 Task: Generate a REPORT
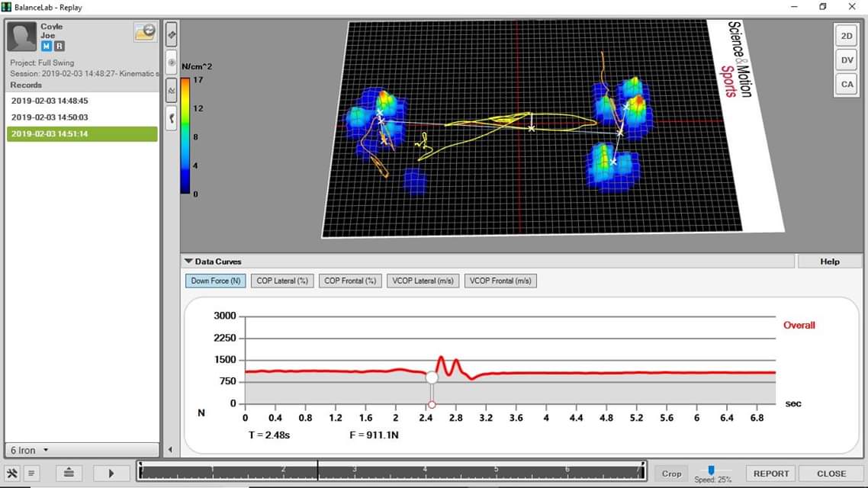(x=770, y=473)
